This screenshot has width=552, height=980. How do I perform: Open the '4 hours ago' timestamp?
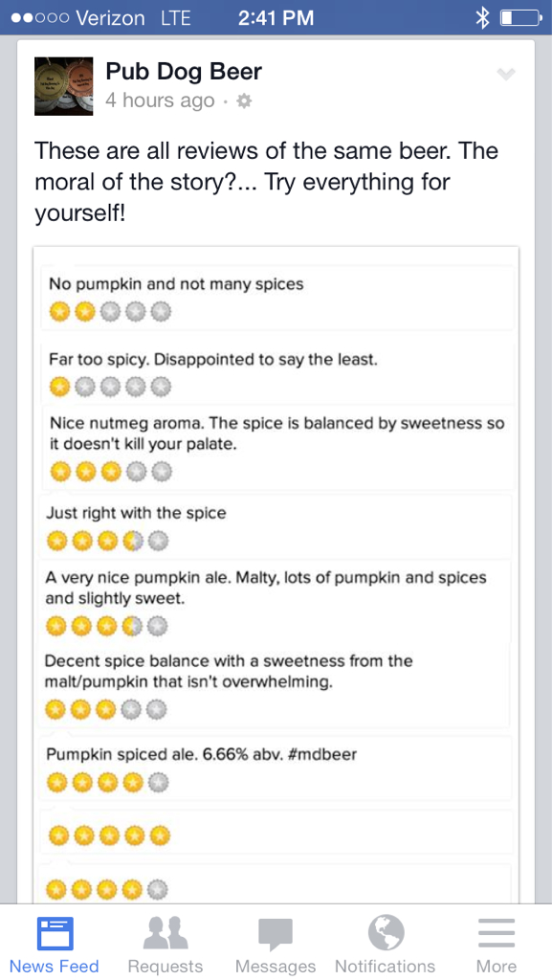(x=160, y=100)
